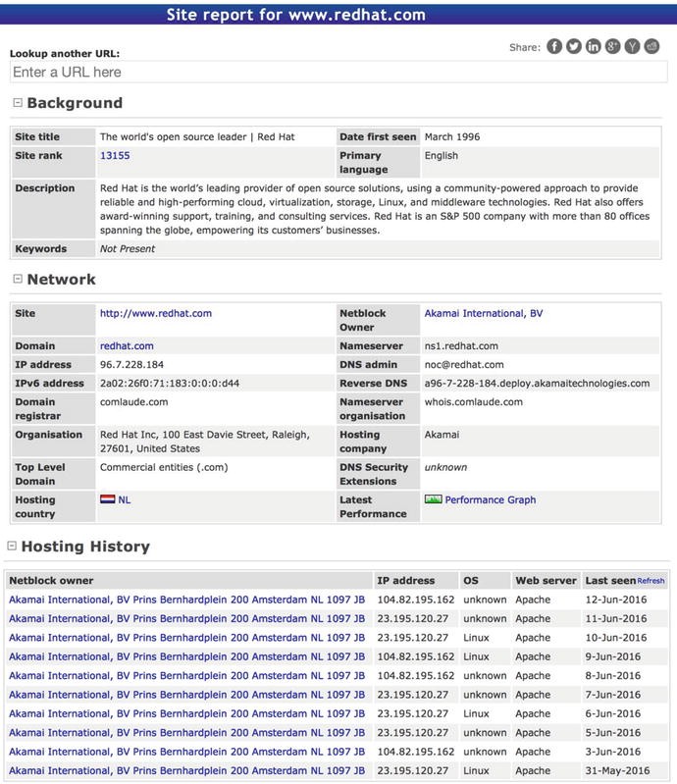Click the date first seen March 1996
Viewport: 677px width, 784px height.
click(x=452, y=137)
